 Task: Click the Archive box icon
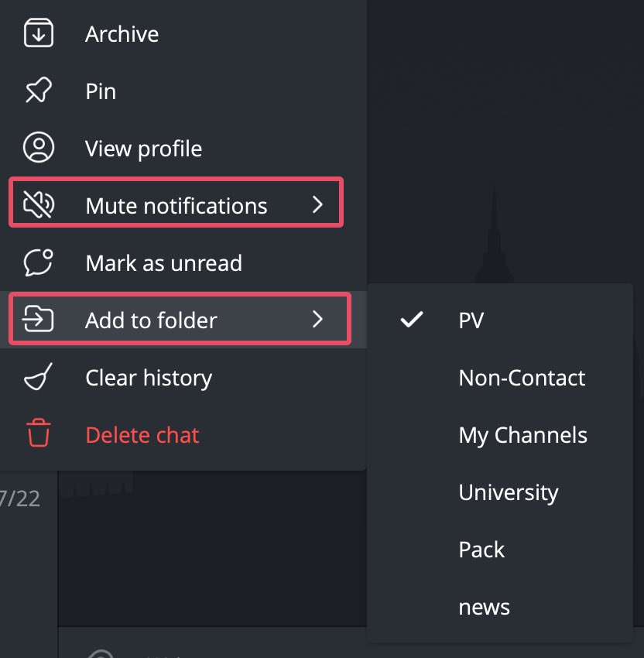point(38,33)
